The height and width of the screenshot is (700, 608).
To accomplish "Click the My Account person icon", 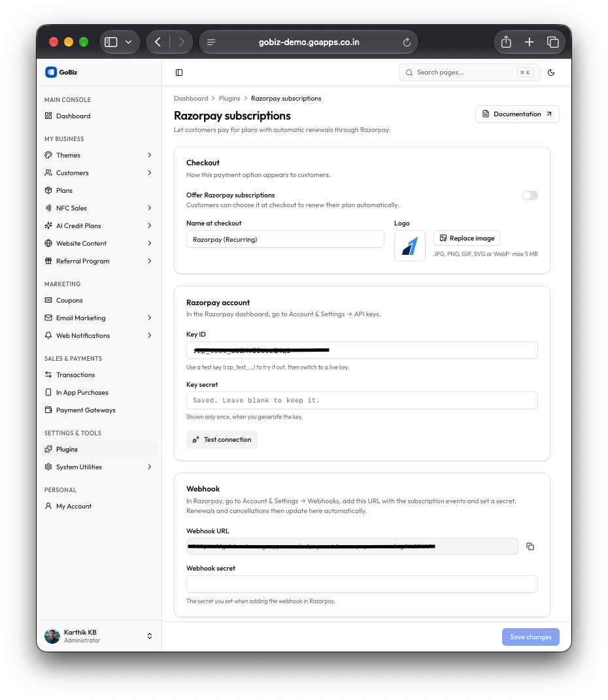I will pyautogui.click(x=48, y=507).
